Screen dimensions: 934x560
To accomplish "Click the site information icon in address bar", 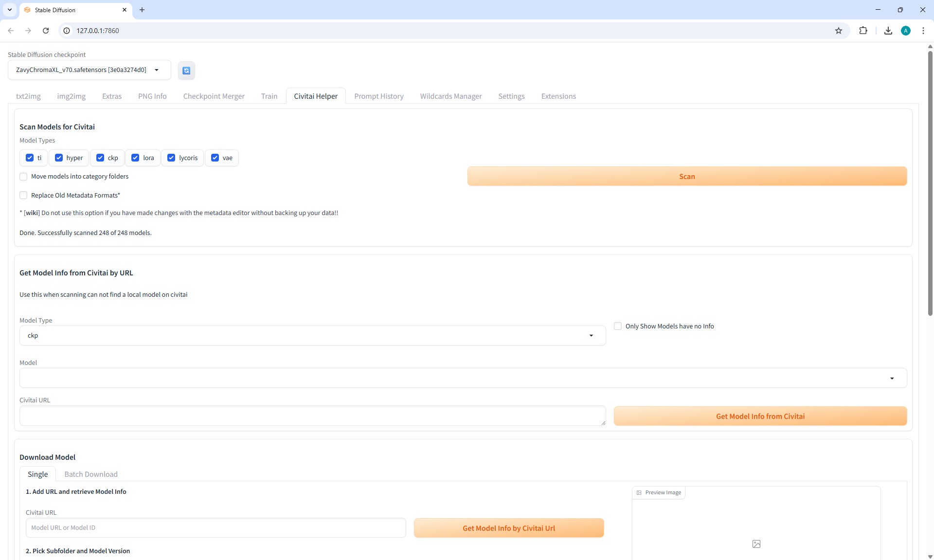I will coord(67,31).
